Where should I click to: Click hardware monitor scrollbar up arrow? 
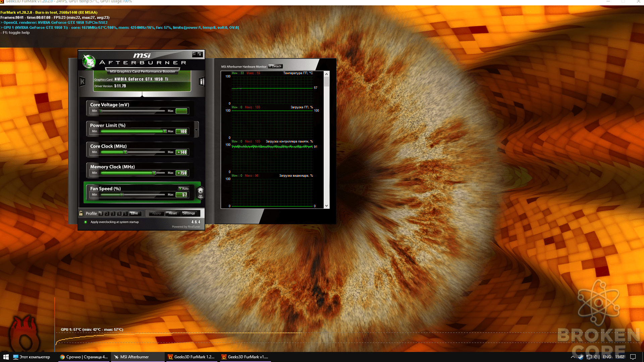(326, 73)
